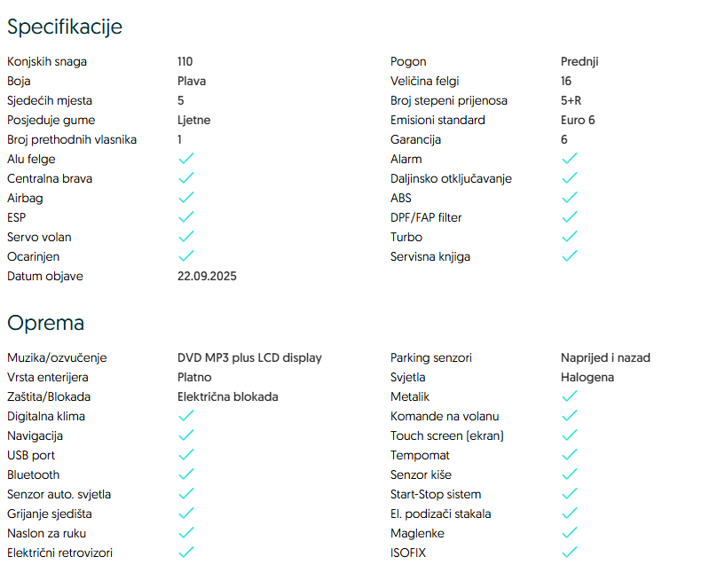
Task: Click the Start-Stop sistem checkmark
Action: coord(570,494)
